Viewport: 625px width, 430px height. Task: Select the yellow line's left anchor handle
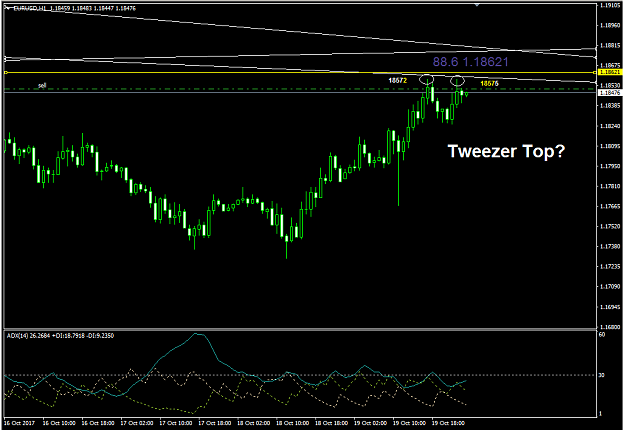6,73
